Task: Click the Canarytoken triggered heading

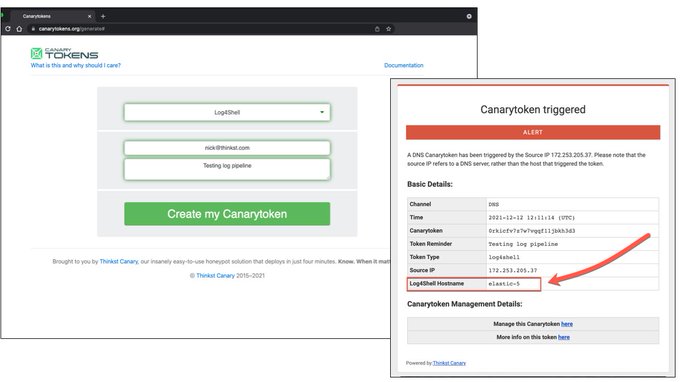Action: (x=533, y=109)
